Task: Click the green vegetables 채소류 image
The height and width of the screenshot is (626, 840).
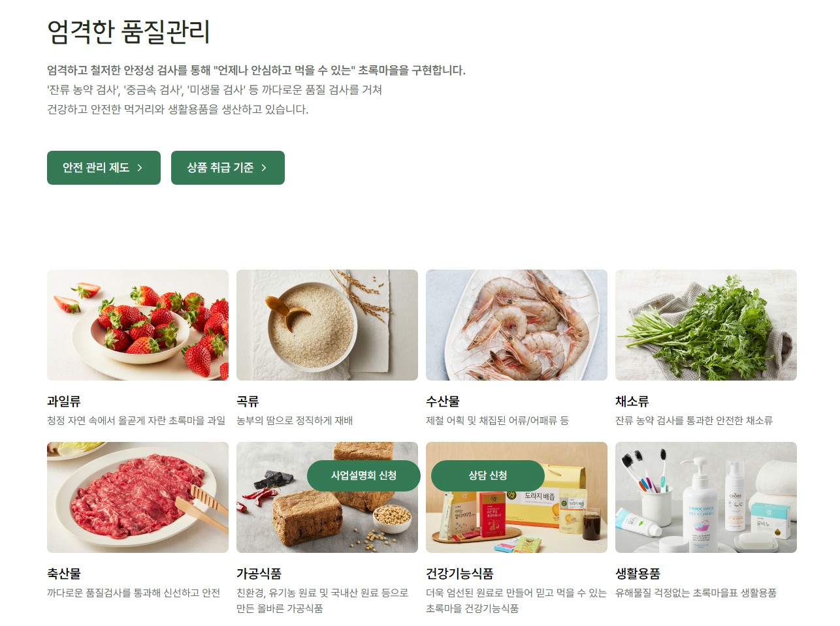Action: pyautogui.click(x=706, y=325)
